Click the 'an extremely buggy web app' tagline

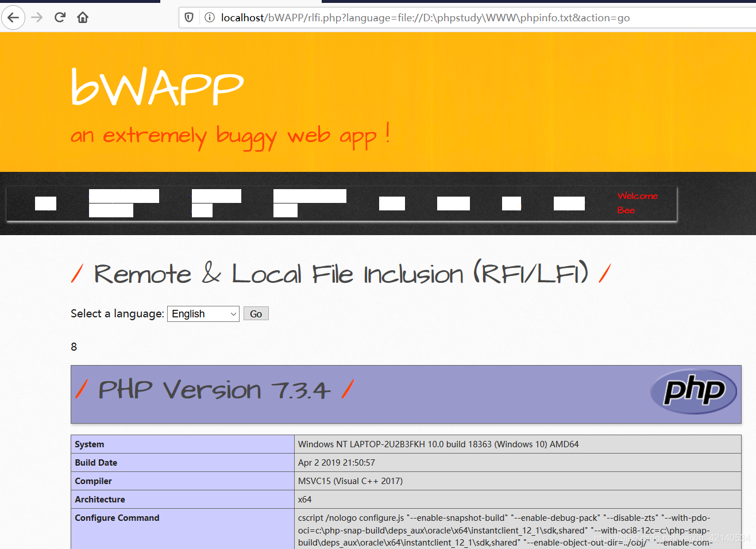pyautogui.click(x=230, y=136)
